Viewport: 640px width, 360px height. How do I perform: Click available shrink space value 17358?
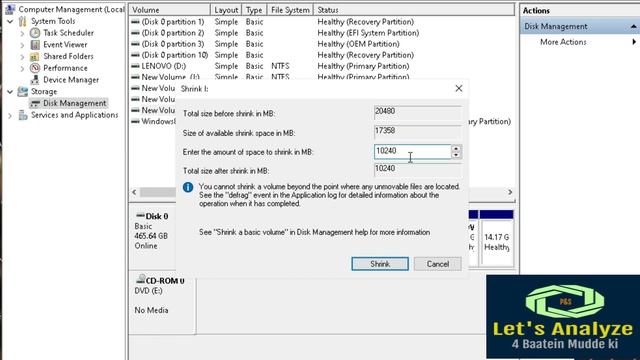(x=418, y=132)
